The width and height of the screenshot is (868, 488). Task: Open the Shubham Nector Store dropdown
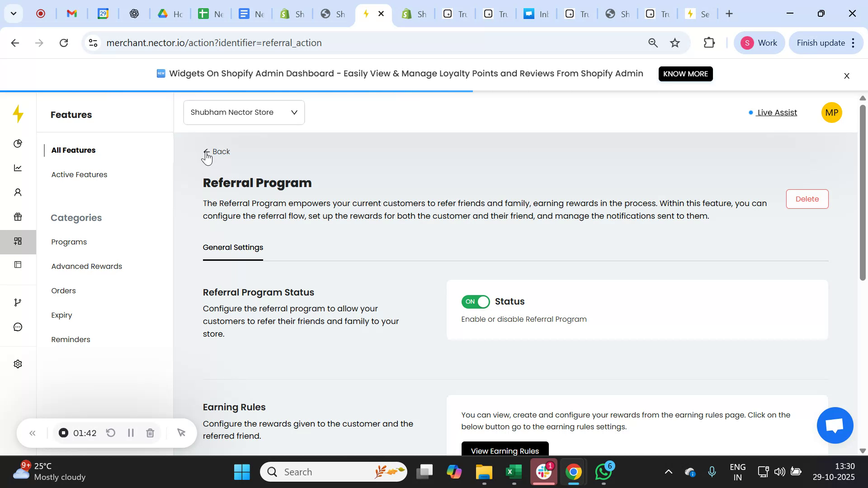pos(244,112)
